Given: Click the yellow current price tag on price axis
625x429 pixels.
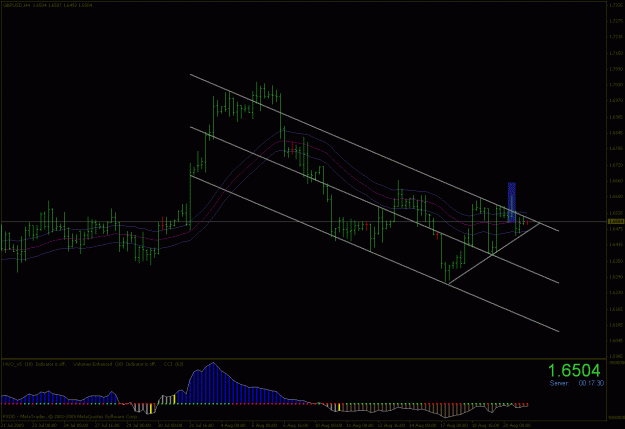Looking at the screenshot, I should 616,221.
